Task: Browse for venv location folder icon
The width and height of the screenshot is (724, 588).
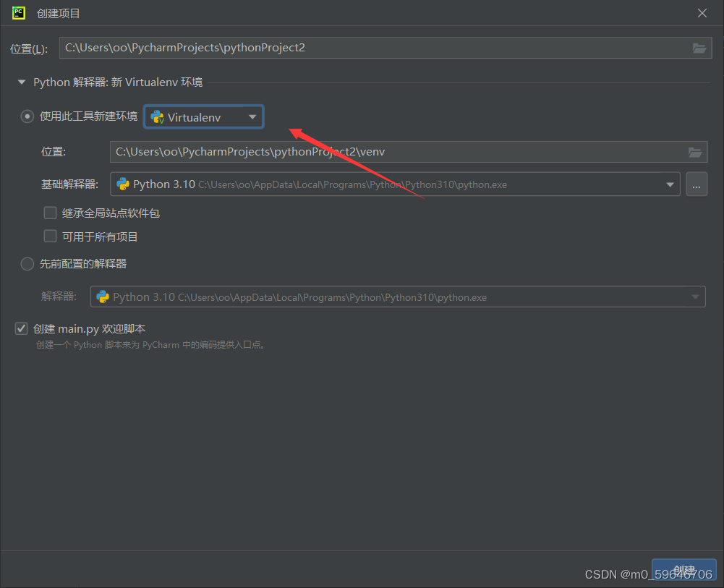Action: [x=695, y=152]
